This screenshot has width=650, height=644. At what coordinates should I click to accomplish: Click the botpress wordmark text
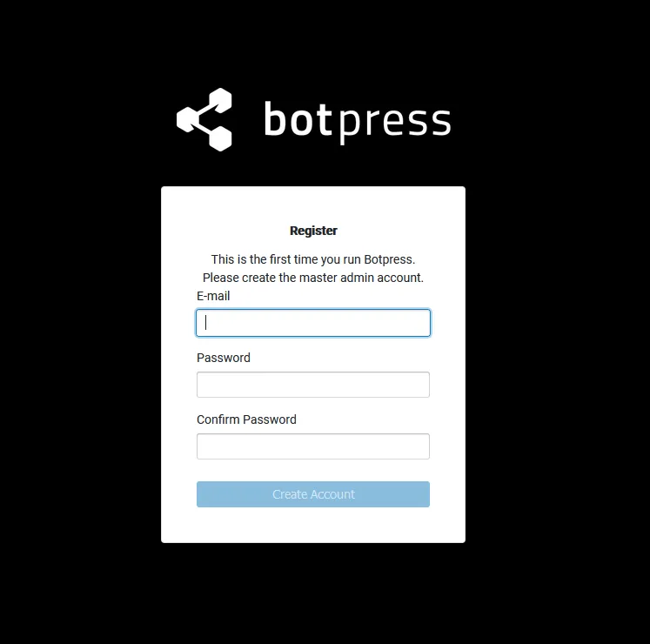point(358,121)
